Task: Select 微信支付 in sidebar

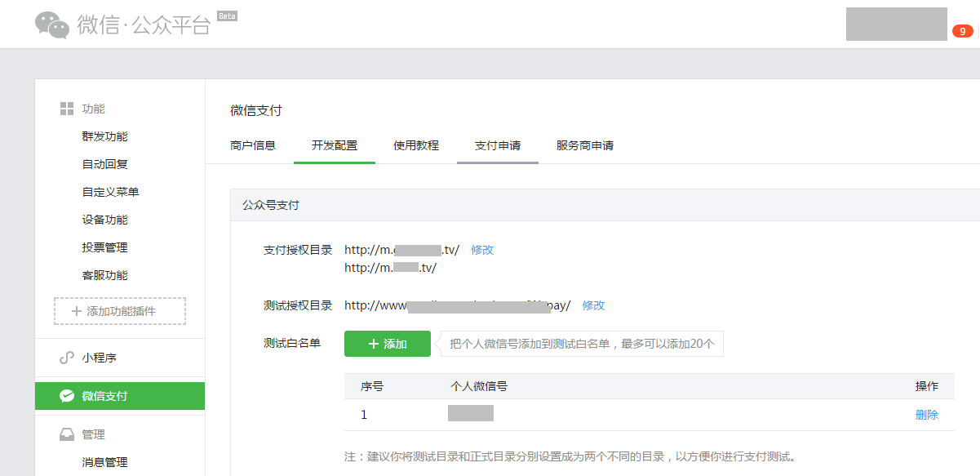Action: click(x=120, y=396)
